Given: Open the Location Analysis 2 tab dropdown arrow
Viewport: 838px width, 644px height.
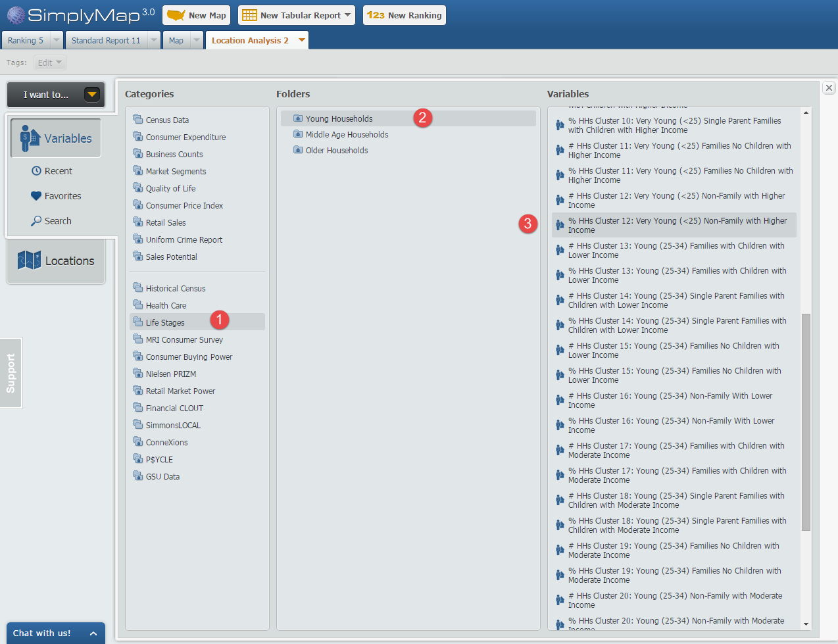Looking at the screenshot, I should [302, 40].
